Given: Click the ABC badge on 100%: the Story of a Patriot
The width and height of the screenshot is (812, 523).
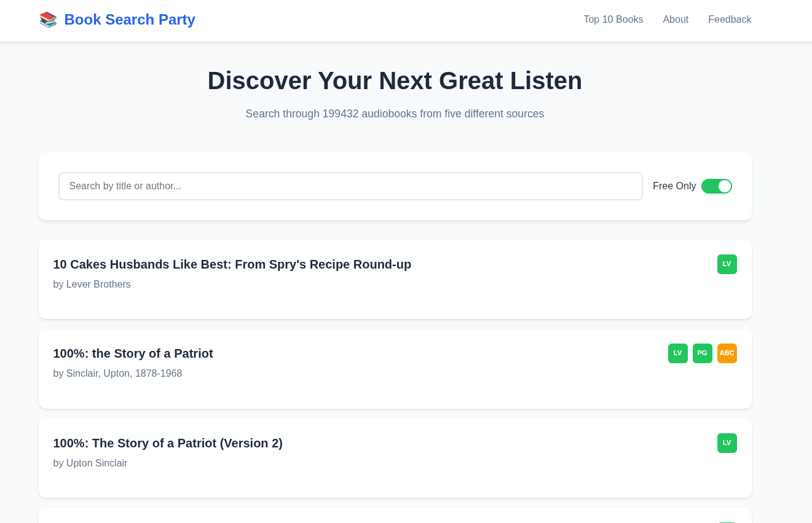Looking at the screenshot, I should tap(727, 353).
